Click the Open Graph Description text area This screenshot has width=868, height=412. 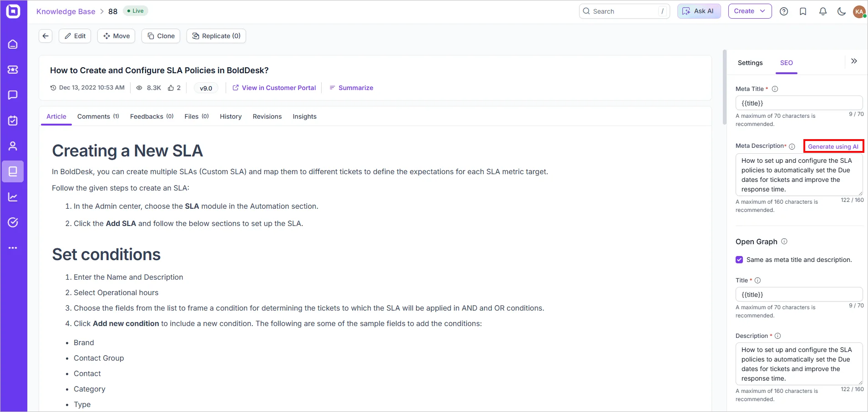[x=799, y=364]
